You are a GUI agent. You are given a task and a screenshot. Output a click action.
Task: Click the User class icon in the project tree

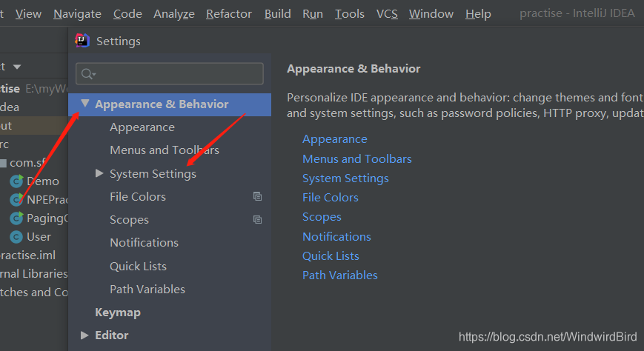[x=16, y=237]
